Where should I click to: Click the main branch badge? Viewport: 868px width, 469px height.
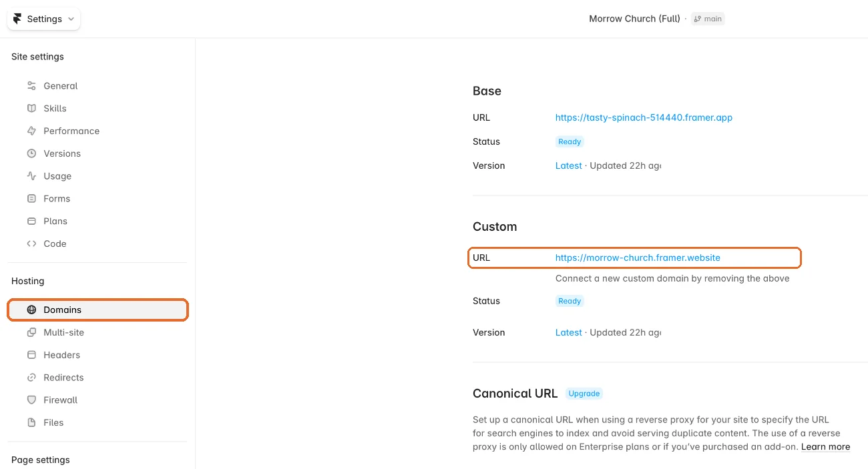click(x=708, y=19)
